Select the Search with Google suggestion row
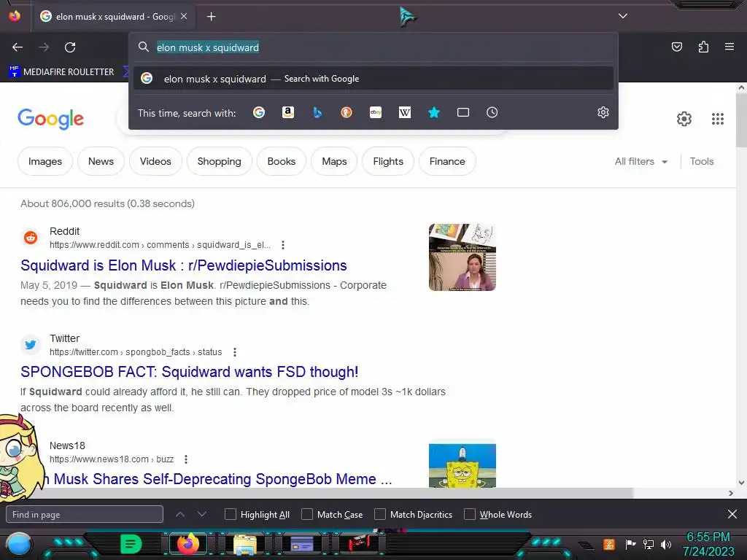This screenshot has height=560, width=747. click(373, 79)
